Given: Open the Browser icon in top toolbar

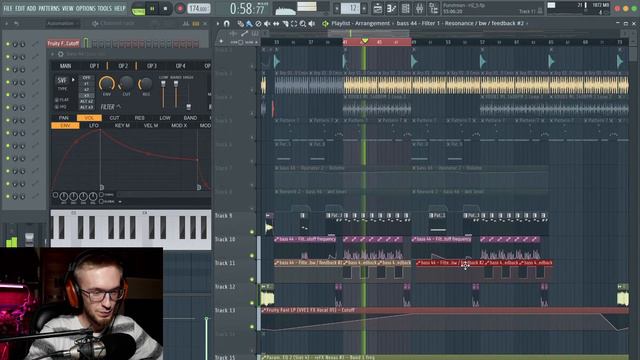Looking at the screenshot, I should [433, 8].
